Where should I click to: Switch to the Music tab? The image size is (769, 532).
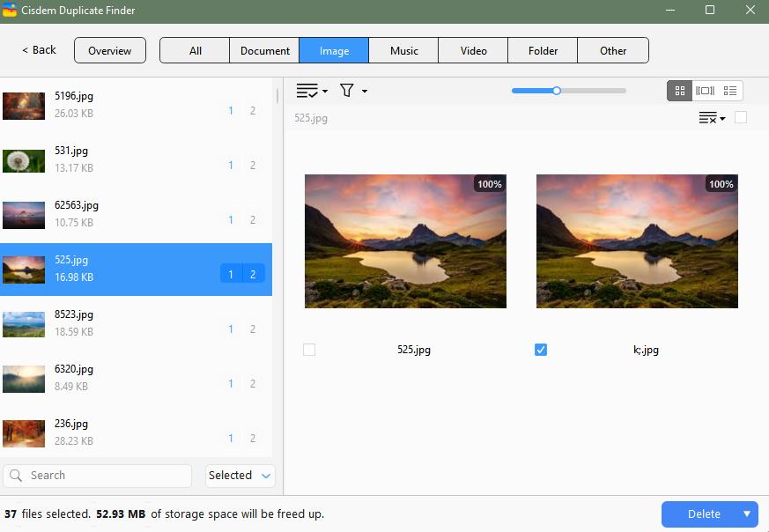(x=403, y=50)
